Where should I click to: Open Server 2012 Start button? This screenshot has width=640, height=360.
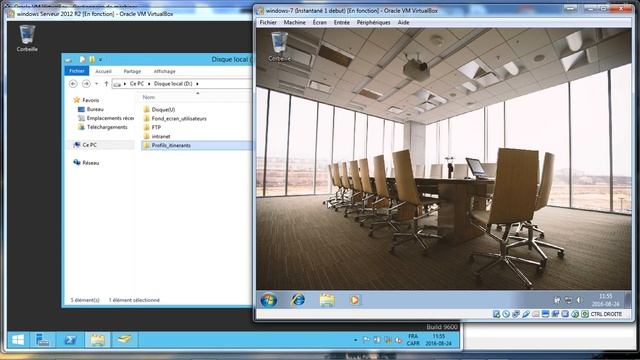[18, 340]
